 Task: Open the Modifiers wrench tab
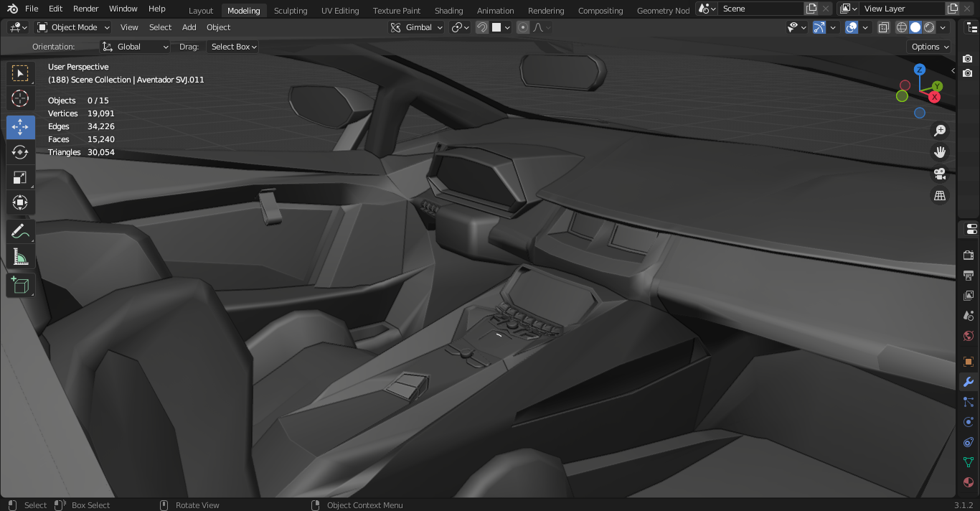click(x=969, y=382)
